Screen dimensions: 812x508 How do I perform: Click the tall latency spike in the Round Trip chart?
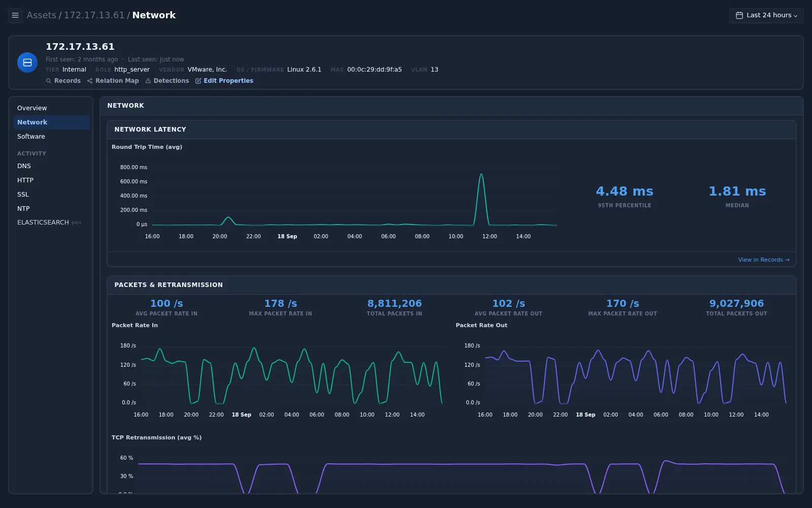pyautogui.click(x=481, y=175)
